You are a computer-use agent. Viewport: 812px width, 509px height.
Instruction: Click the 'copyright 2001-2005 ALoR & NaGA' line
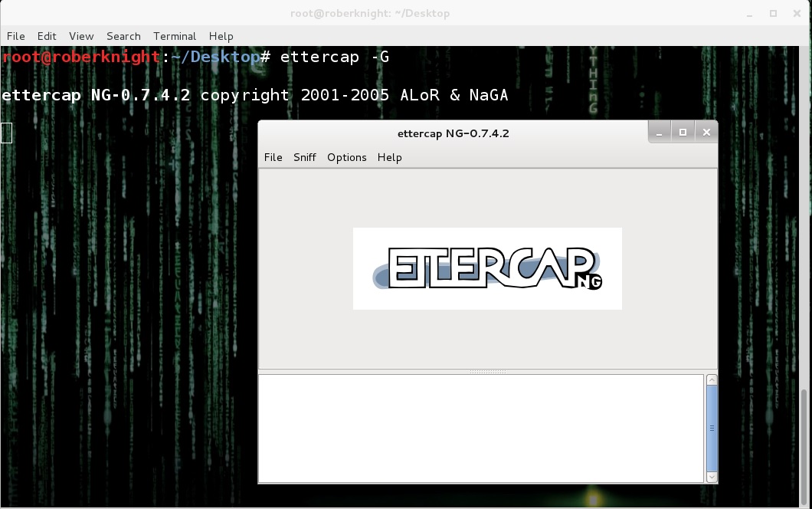point(354,95)
